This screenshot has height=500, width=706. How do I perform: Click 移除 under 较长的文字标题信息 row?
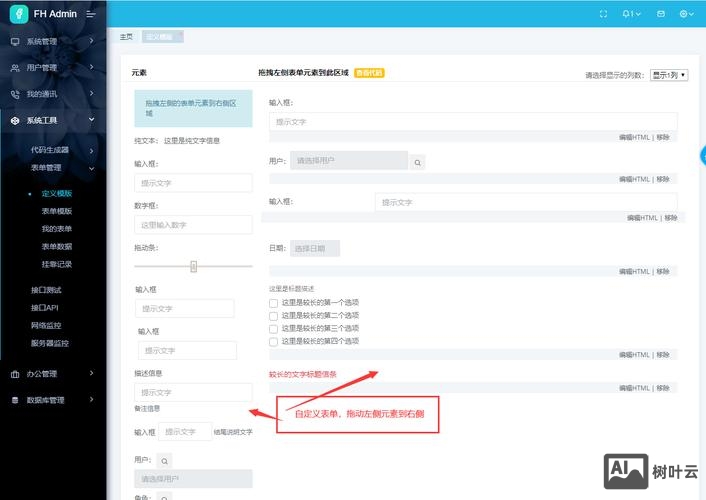tap(663, 388)
